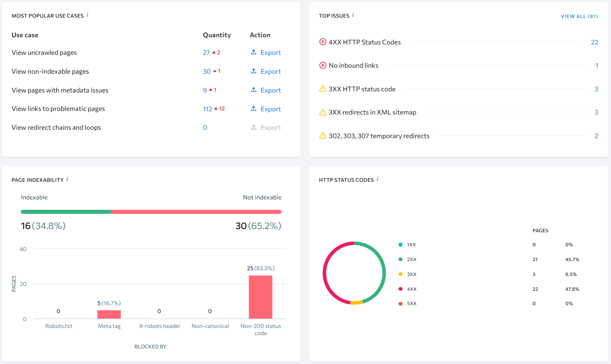This screenshot has height=364, width=611.
Task: Export pages with metadata issues
Action: (x=253, y=90)
